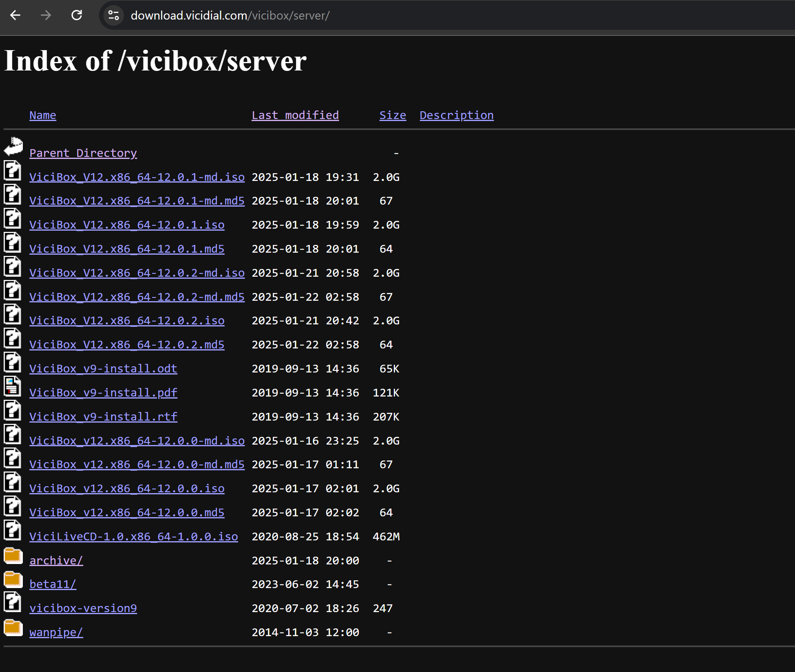Screen dimensions: 795x672
Task: Open the beta11 directory
Action: [53, 584]
